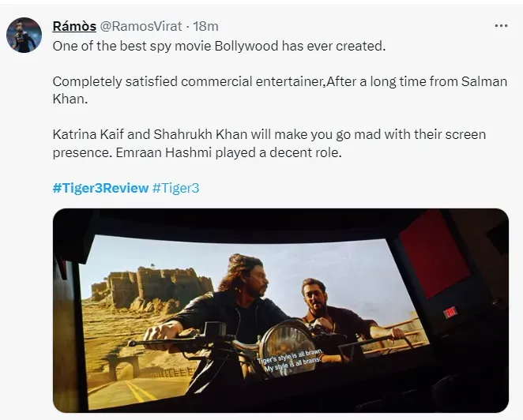
Task: Open the three-dot more options menu
Action: pyautogui.click(x=501, y=26)
